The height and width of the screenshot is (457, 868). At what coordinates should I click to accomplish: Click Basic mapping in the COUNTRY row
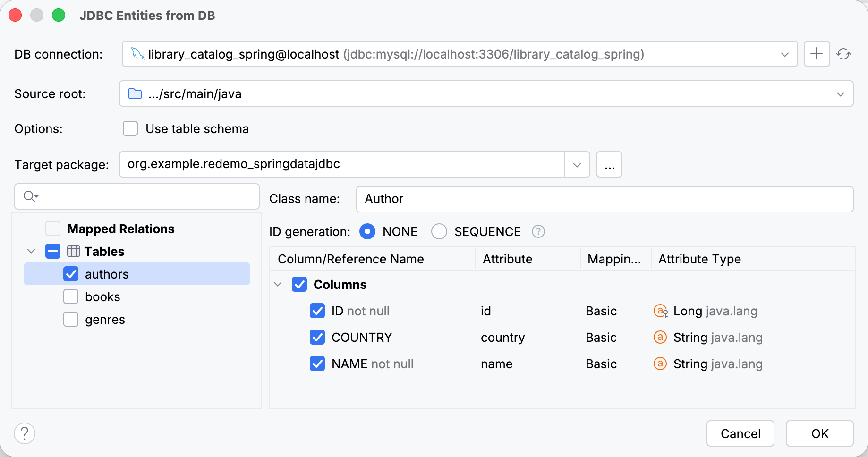coord(601,338)
